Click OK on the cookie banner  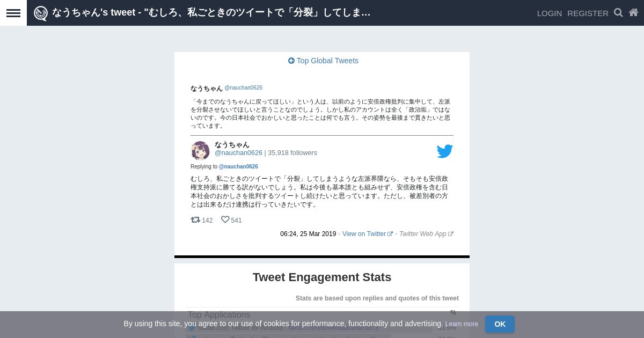(500, 324)
